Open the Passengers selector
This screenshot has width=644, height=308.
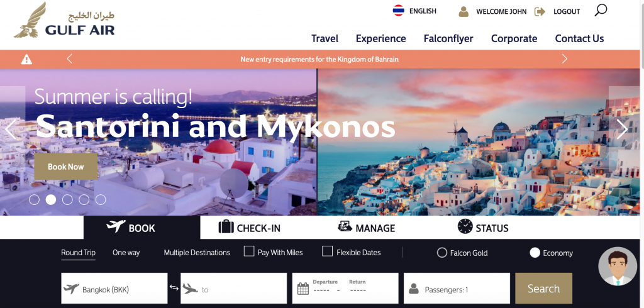pyautogui.click(x=457, y=289)
